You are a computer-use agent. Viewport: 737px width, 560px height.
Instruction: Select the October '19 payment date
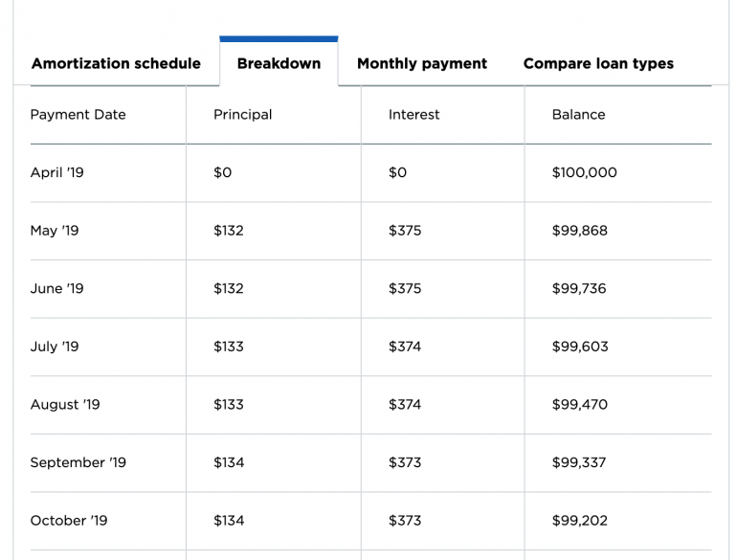[69, 521]
